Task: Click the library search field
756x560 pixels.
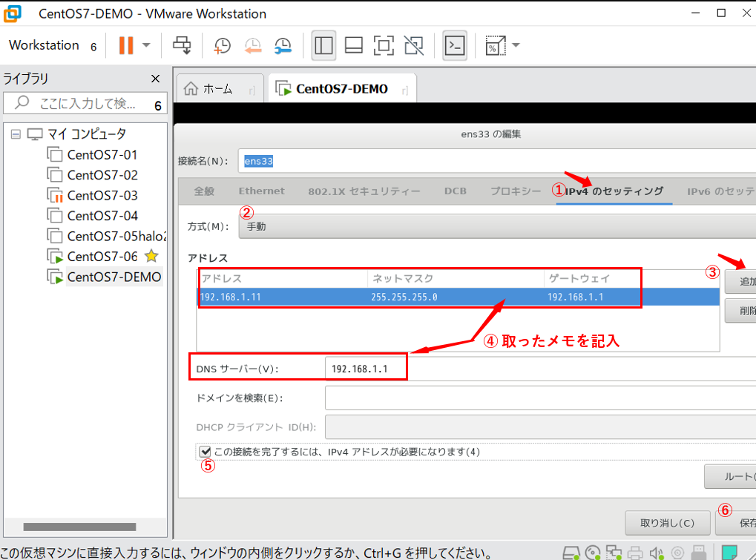Action: (86, 104)
